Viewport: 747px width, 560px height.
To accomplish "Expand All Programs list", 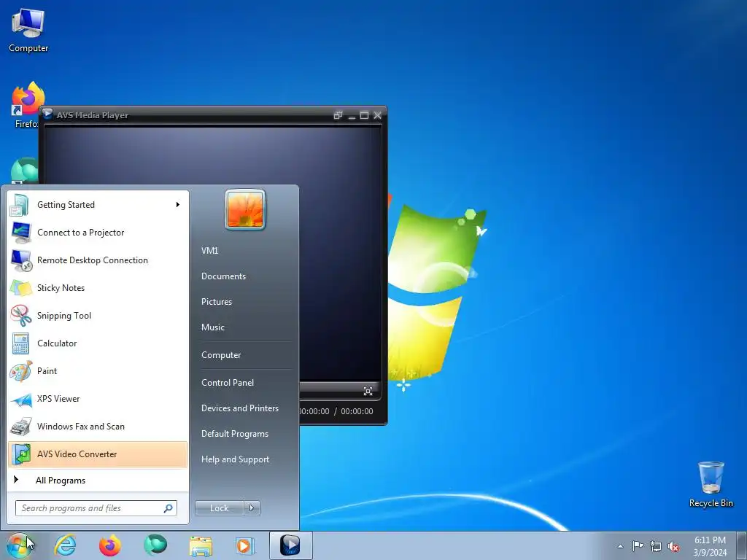I will [98, 480].
